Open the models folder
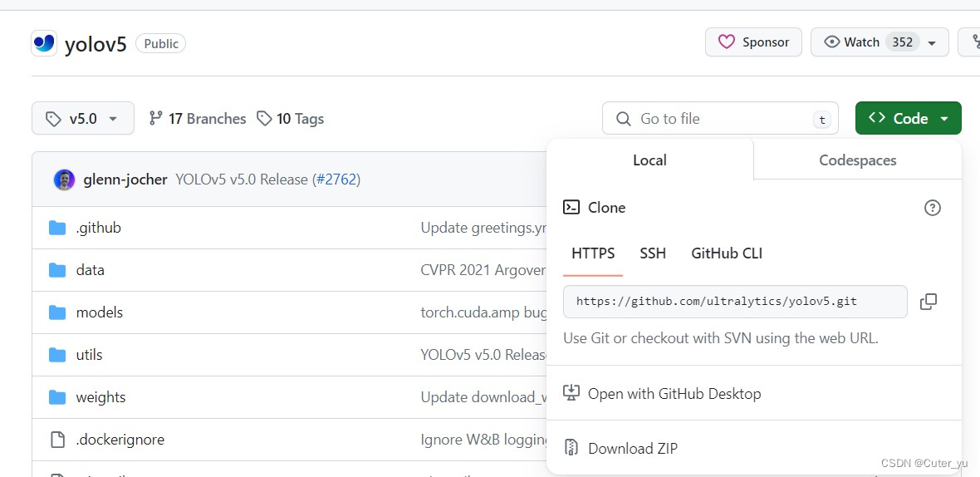 [x=100, y=312]
